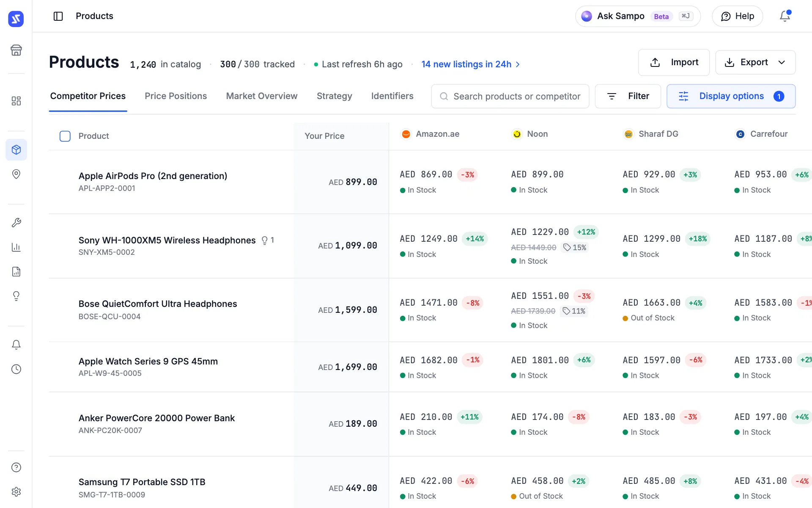The image size is (812, 508).
Task: Open the clock history icon in sidebar
Action: [16, 369]
